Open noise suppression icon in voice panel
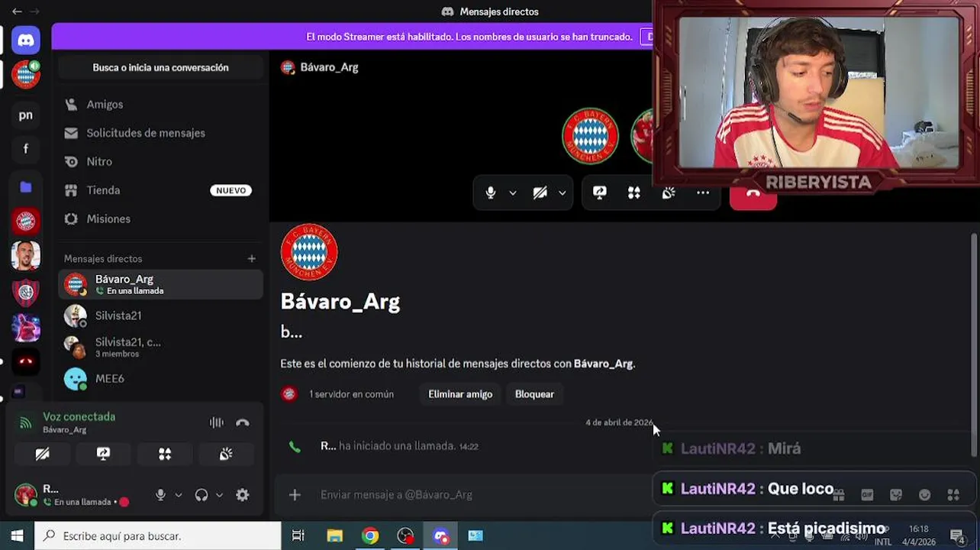980x550 pixels. [217, 422]
